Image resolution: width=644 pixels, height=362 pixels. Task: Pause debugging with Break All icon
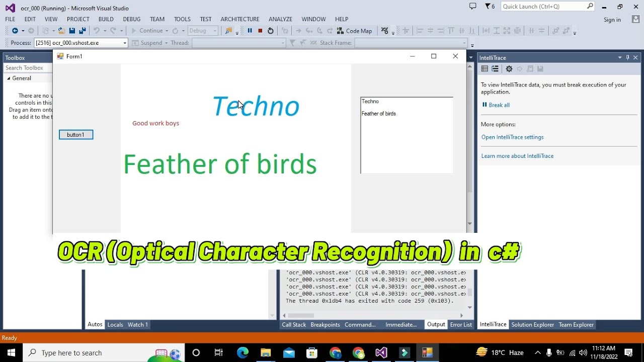250,31
